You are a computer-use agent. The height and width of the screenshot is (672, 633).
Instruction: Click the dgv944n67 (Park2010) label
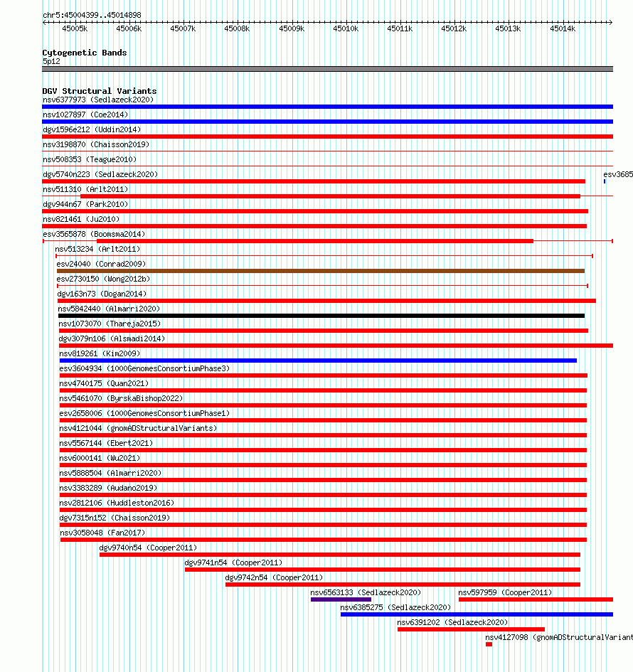85,204
